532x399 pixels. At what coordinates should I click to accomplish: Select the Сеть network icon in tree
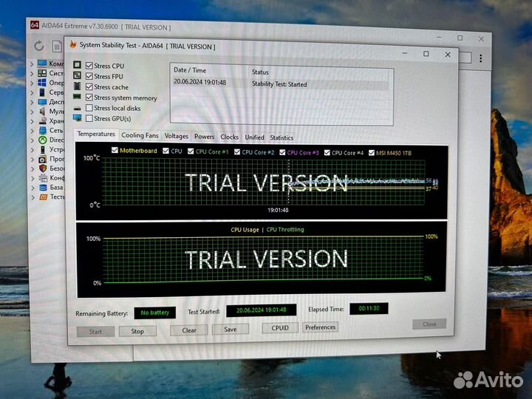pyautogui.click(x=43, y=130)
